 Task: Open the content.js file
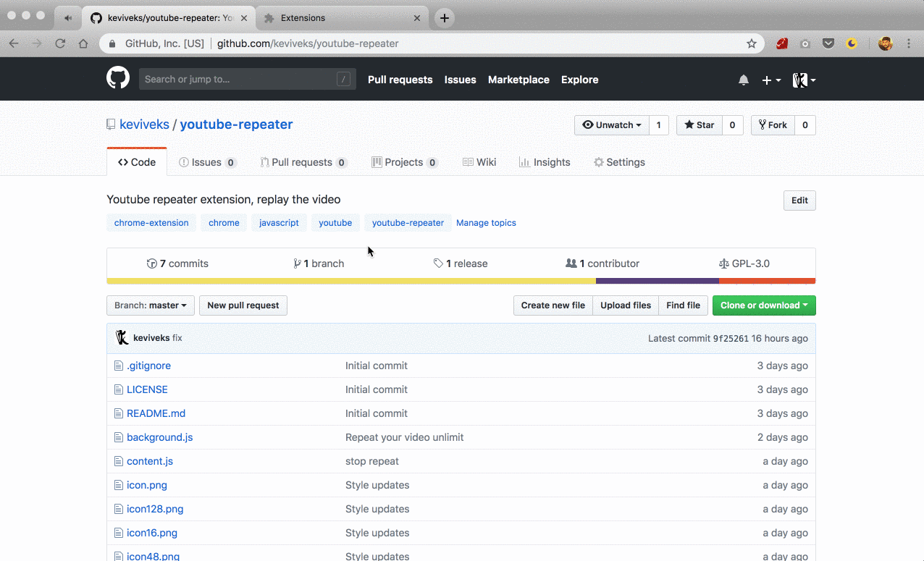tap(150, 461)
